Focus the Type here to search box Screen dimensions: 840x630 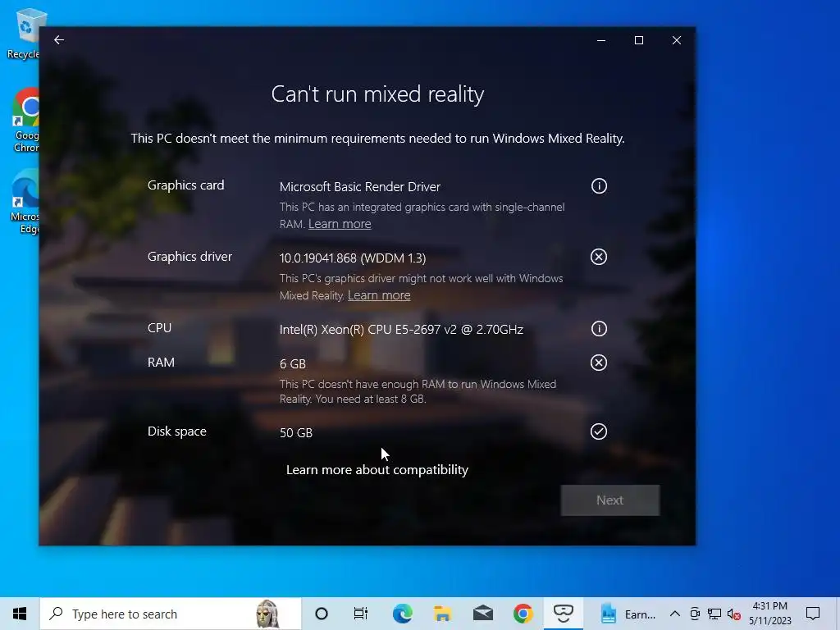click(x=171, y=614)
